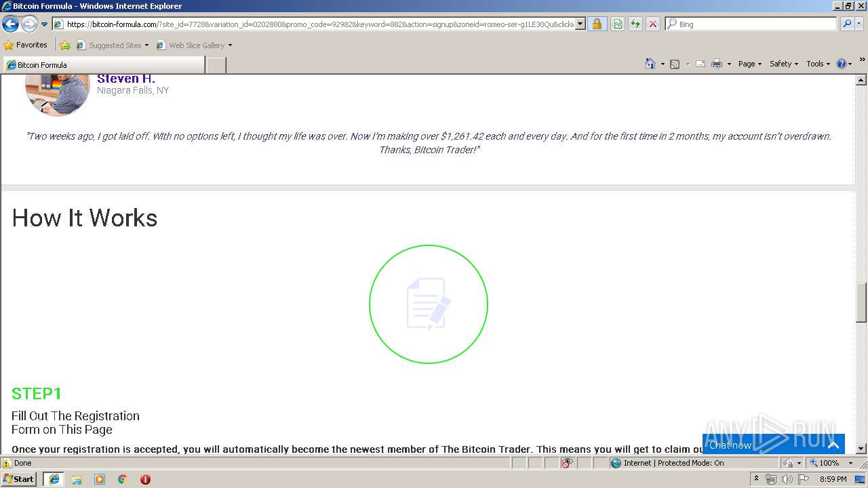The height and width of the screenshot is (488, 868).
Task: Open the recent pages dropdown arrow
Action: 45,24
